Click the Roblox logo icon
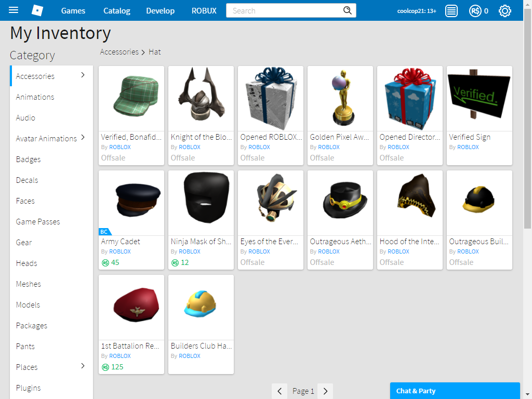The width and height of the screenshot is (532, 399). tap(37, 10)
